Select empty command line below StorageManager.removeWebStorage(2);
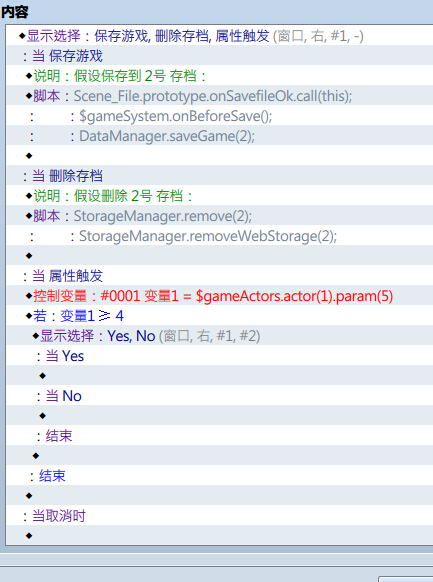This screenshot has height=582, width=433. click(220, 256)
